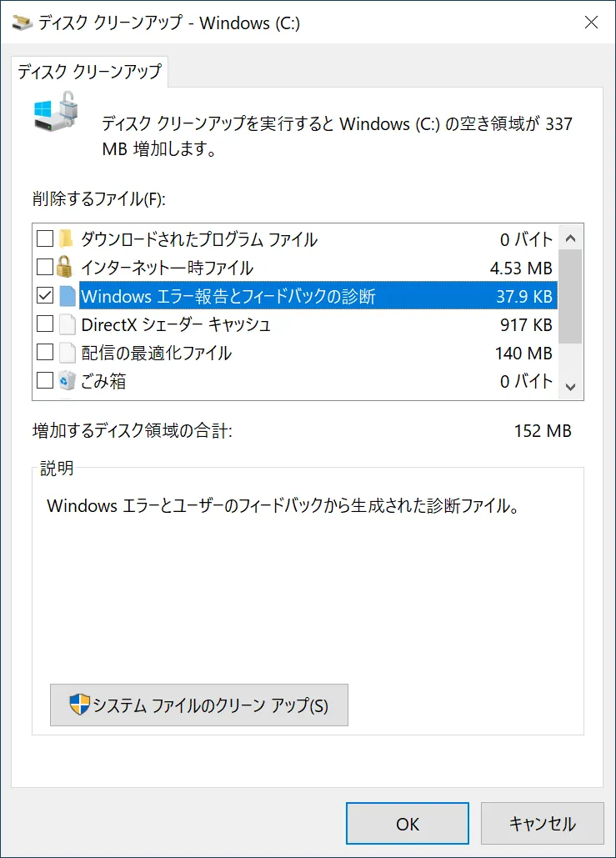Click the 説明 group label
Viewport: 616px width, 858px height.
tap(57, 469)
